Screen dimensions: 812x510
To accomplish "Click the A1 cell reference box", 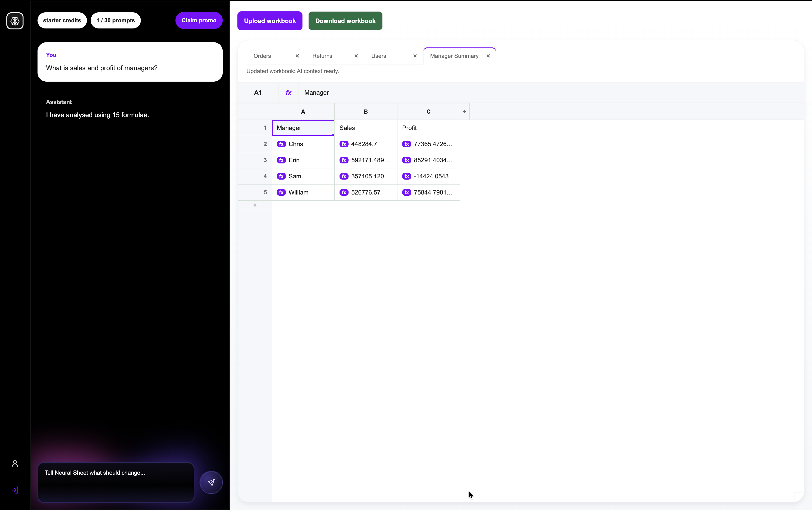I will [258, 92].
